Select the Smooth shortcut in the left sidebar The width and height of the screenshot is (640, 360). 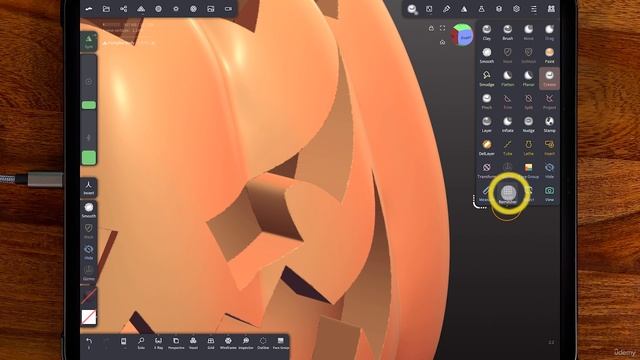(89, 210)
